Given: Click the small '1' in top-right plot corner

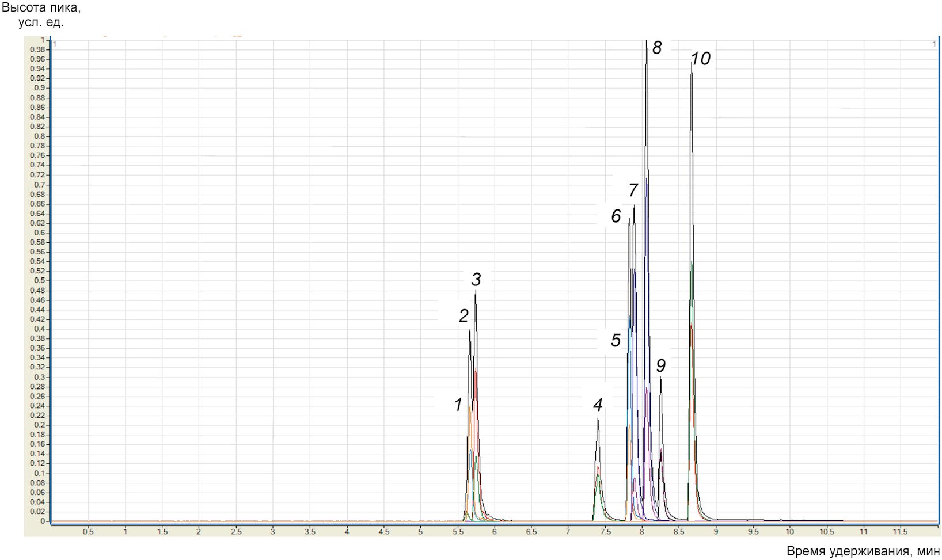Looking at the screenshot, I should tap(934, 44).
